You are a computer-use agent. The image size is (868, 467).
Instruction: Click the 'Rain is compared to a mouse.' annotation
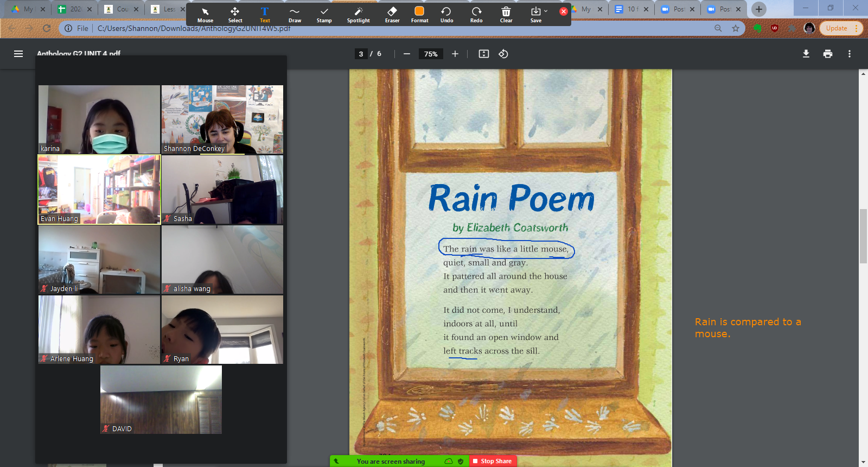click(748, 328)
